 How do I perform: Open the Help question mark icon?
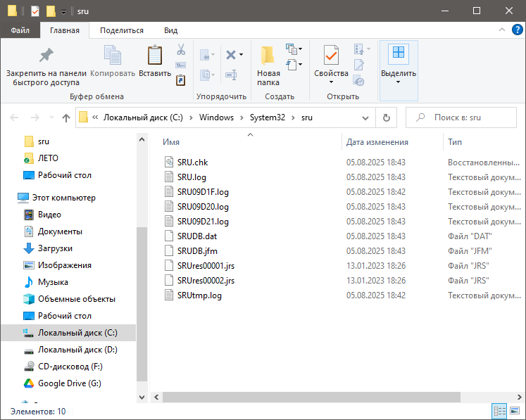[x=517, y=30]
